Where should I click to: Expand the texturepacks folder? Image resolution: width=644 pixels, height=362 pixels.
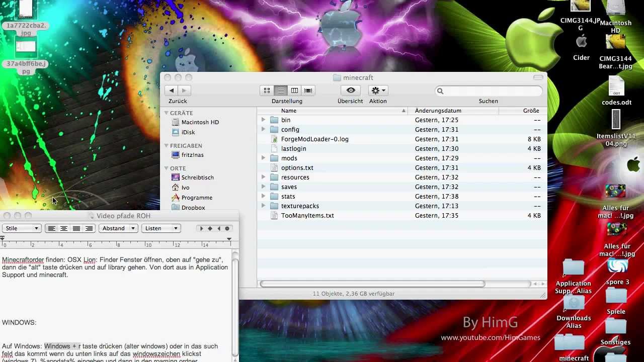(x=263, y=206)
